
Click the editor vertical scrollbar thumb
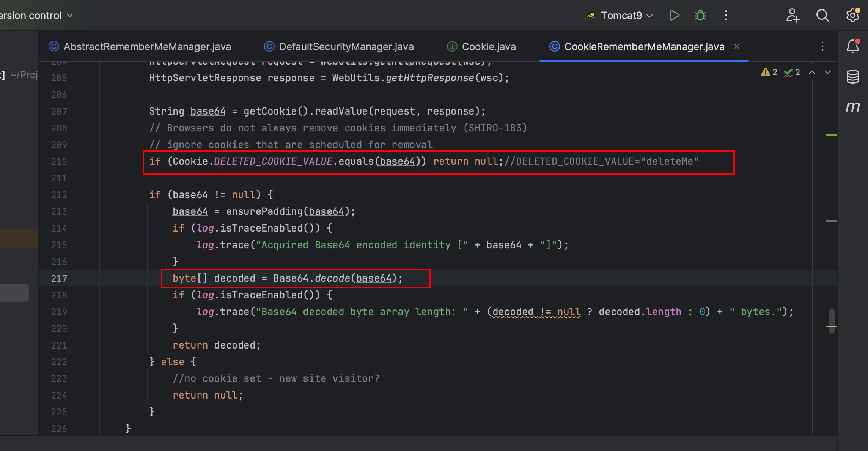point(832,321)
